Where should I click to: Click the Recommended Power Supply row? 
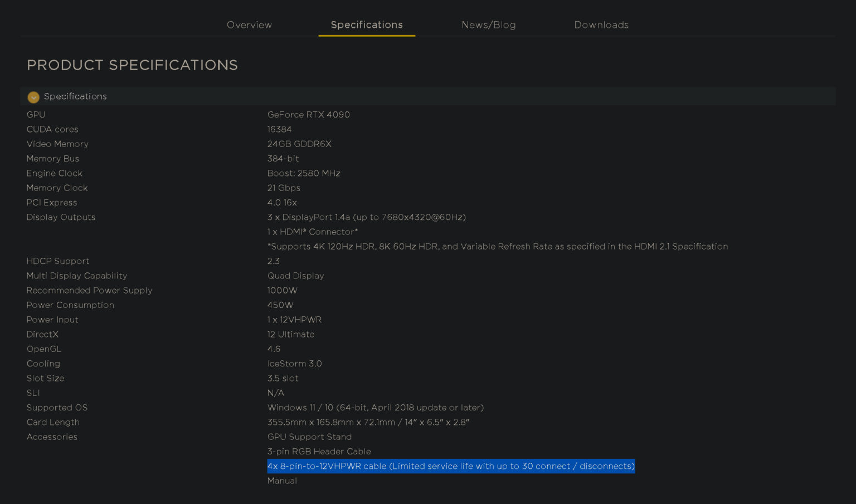point(89,290)
